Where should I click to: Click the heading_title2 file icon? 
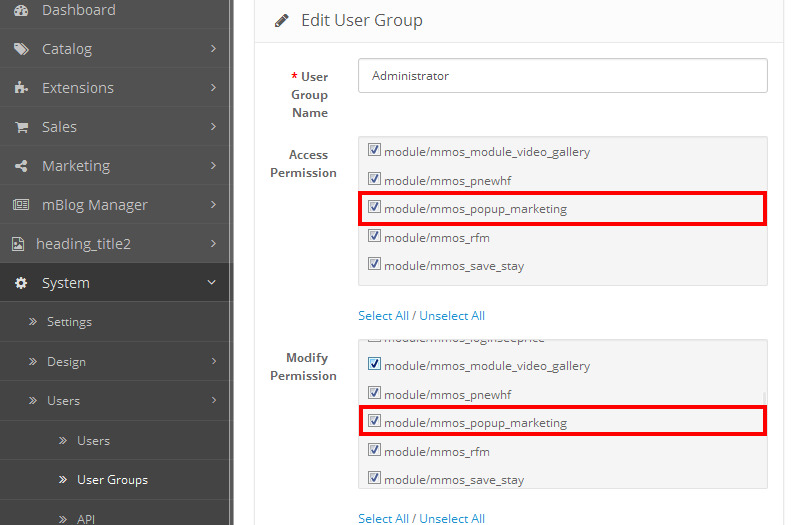(x=17, y=244)
